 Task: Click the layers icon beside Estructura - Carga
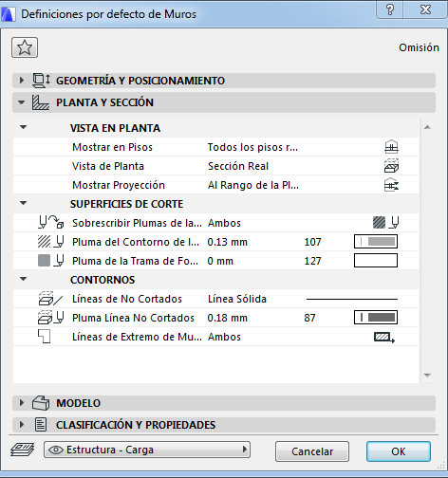coord(23,450)
